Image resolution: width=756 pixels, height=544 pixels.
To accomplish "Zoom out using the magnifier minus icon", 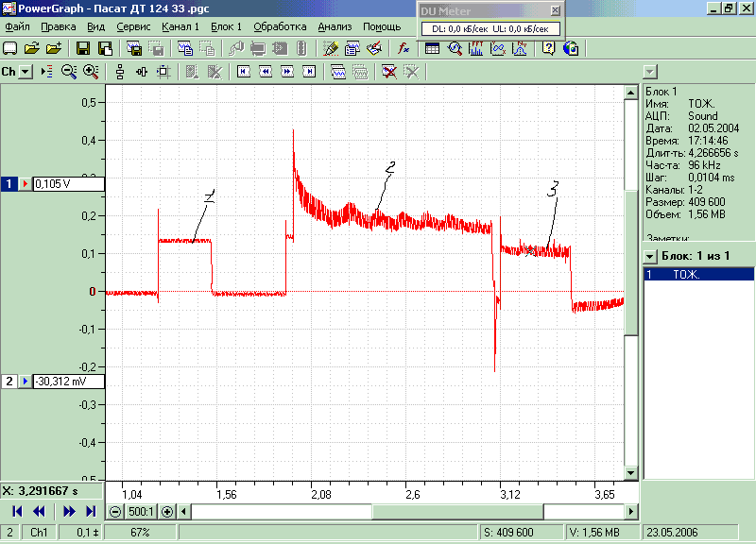I will tap(69, 72).
